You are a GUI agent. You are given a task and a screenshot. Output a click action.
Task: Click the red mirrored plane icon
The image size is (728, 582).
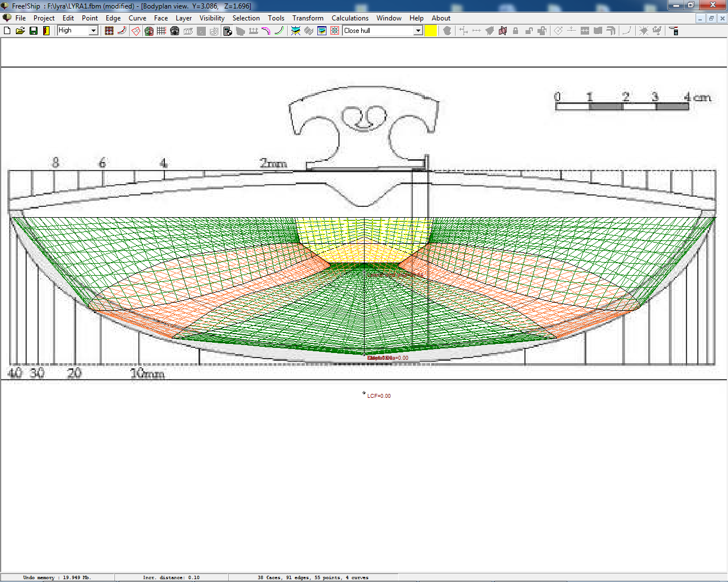coord(503,31)
